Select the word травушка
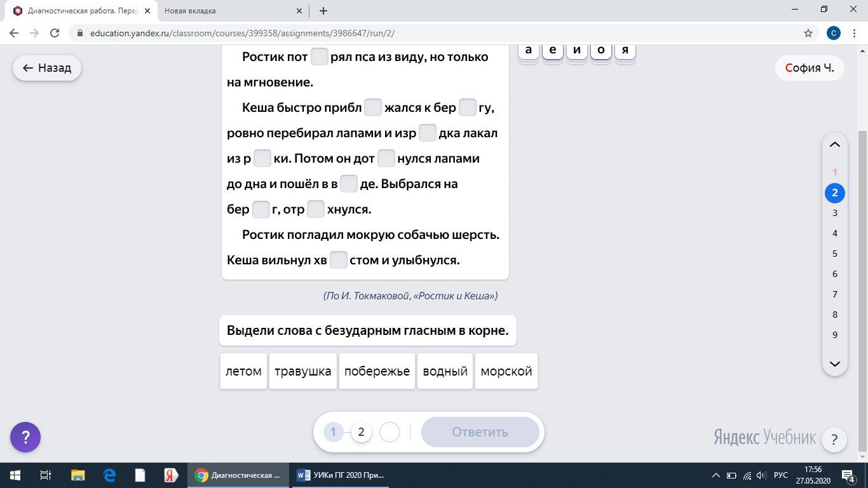 [303, 371]
